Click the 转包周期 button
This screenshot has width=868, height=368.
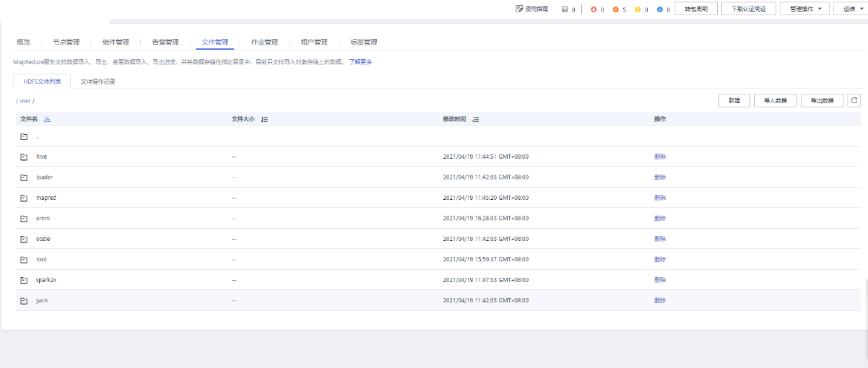(696, 9)
